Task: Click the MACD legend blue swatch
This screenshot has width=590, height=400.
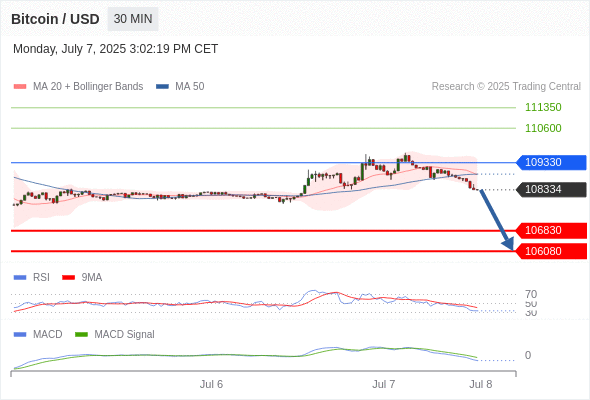Action: [20, 334]
